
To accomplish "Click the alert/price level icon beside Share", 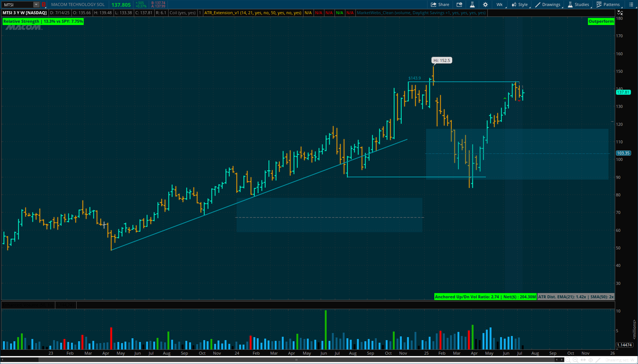I will tap(459, 4).
